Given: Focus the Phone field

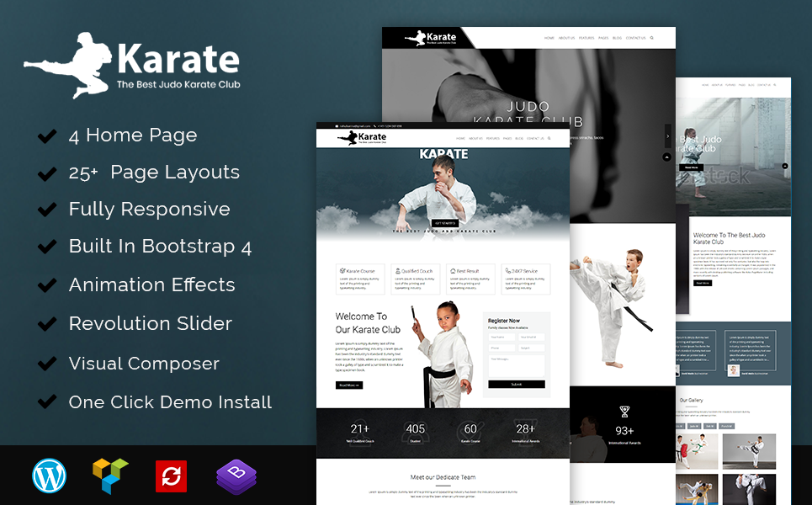Looking at the screenshot, I should click(x=502, y=348).
